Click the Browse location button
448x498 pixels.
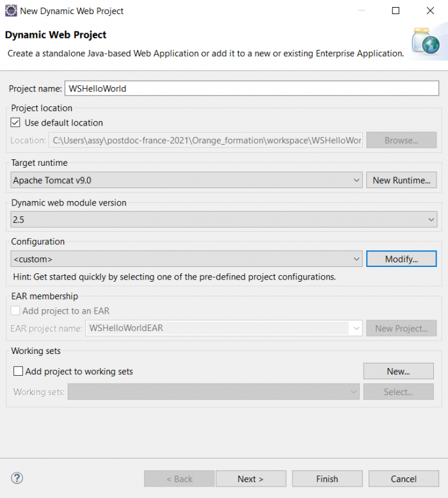pyautogui.click(x=401, y=140)
